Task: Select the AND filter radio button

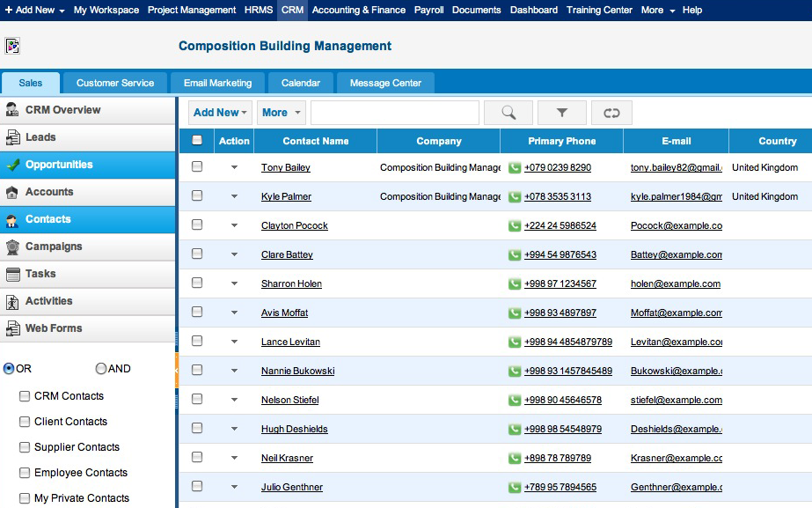Action: click(x=101, y=369)
